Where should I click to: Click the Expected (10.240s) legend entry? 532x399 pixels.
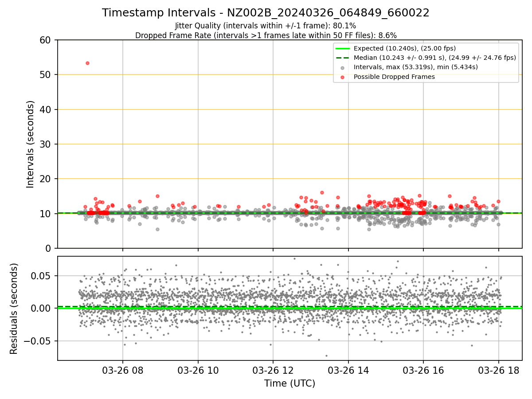point(405,48)
